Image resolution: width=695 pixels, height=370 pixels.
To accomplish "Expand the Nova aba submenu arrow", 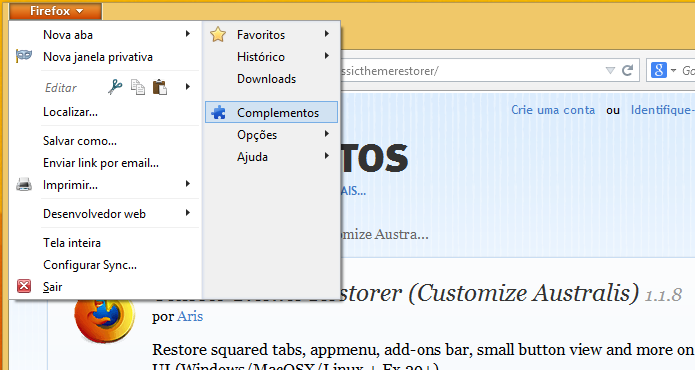I will (188, 34).
